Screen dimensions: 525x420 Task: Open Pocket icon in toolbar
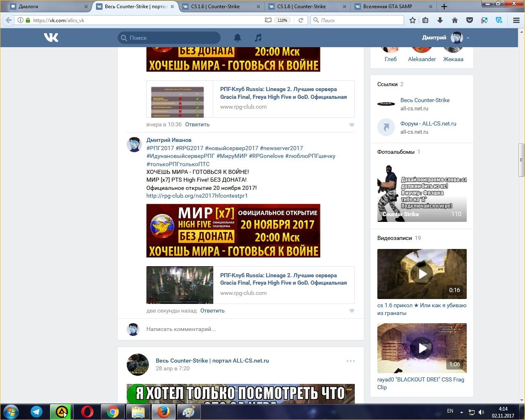pos(470,20)
